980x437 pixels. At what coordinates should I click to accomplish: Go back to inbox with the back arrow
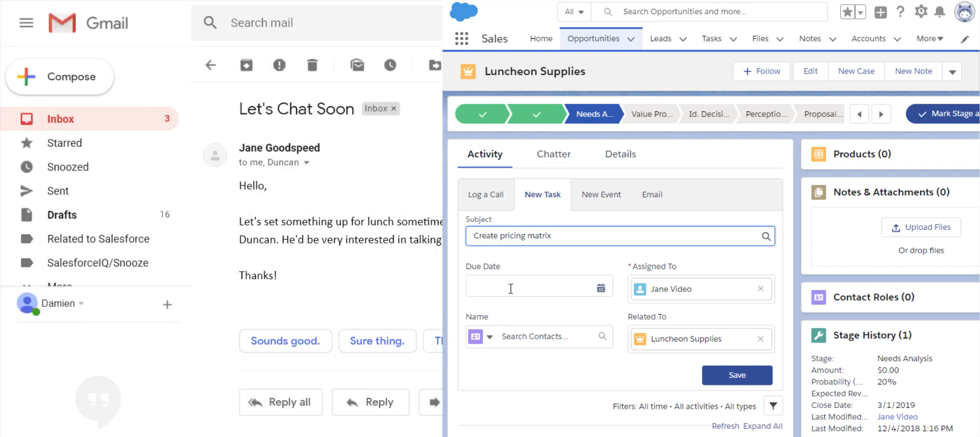[211, 65]
